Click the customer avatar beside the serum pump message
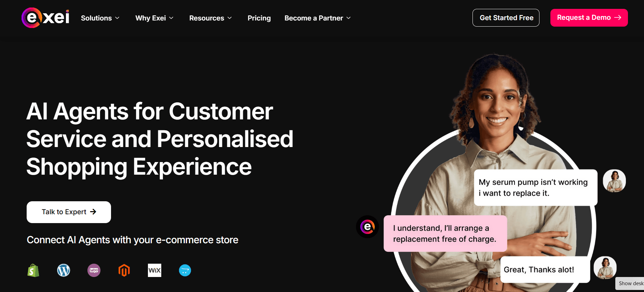 pyautogui.click(x=614, y=181)
